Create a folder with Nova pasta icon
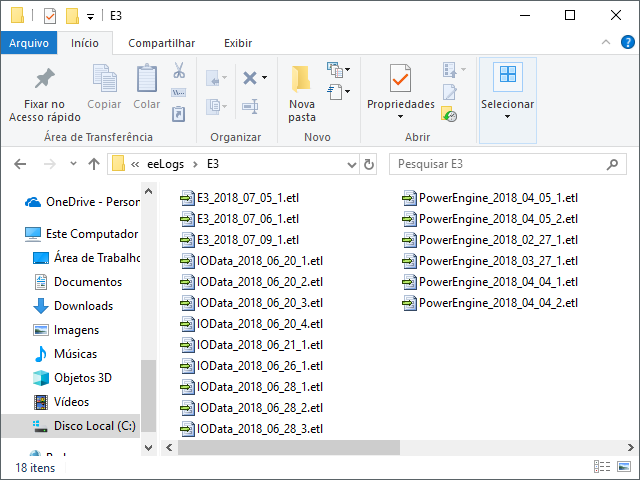640x480 pixels. (x=301, y=79)
